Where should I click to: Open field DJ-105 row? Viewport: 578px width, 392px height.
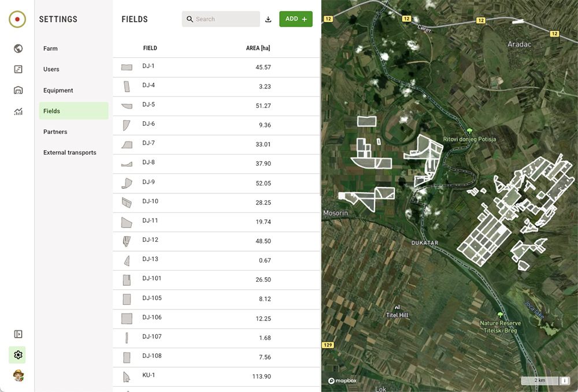coord(216,299)
